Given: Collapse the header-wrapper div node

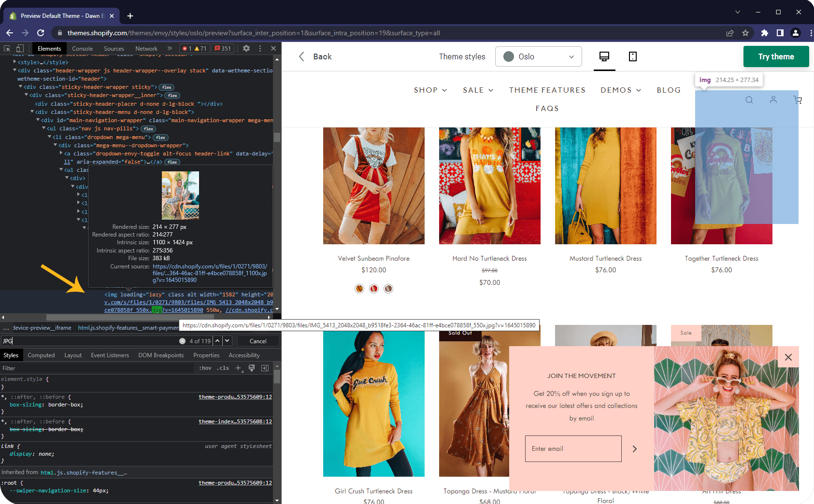Looking at the screenshot, I should pos(15,70).
